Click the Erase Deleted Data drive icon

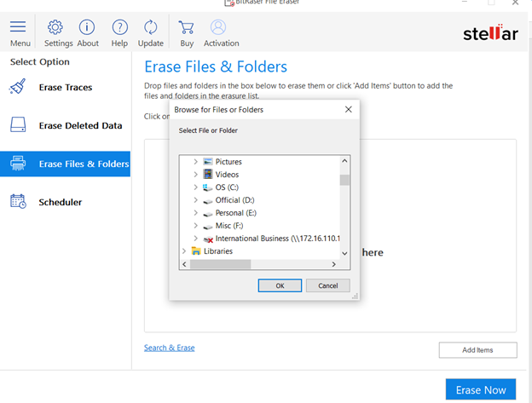click(18, 124)
